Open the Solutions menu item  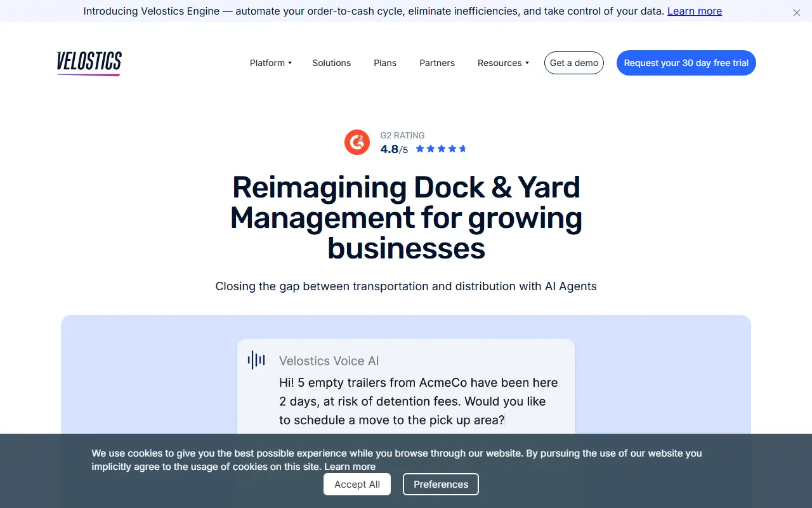pos(332,63)
